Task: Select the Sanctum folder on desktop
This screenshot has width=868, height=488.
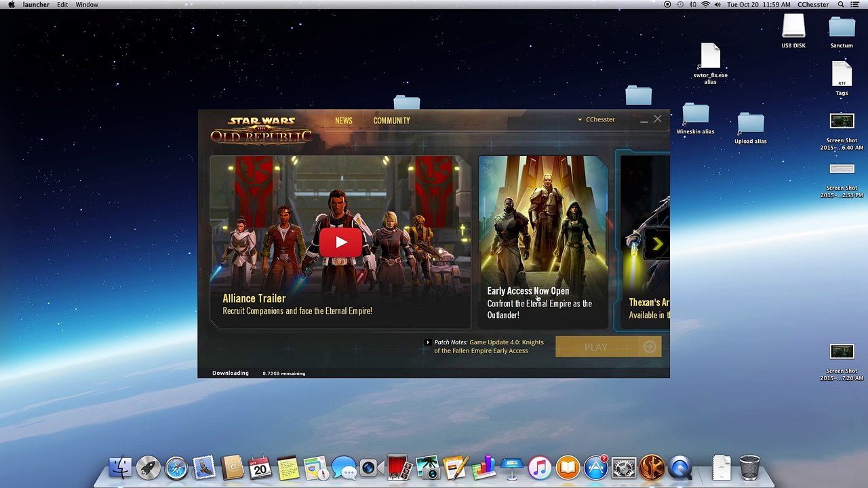Action: (842, 31)
